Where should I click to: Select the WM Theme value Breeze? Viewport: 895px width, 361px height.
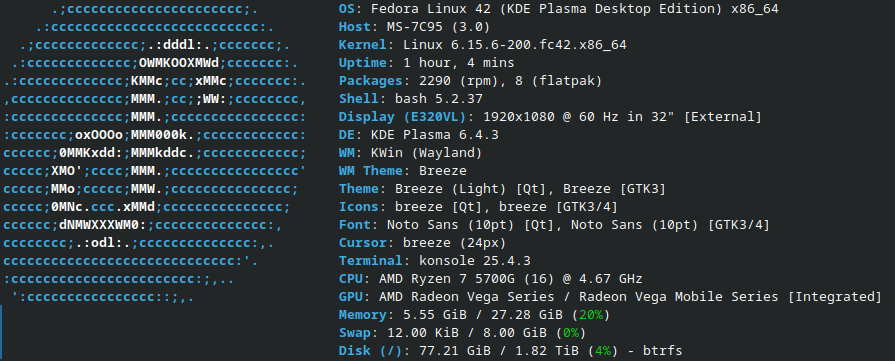442,171
